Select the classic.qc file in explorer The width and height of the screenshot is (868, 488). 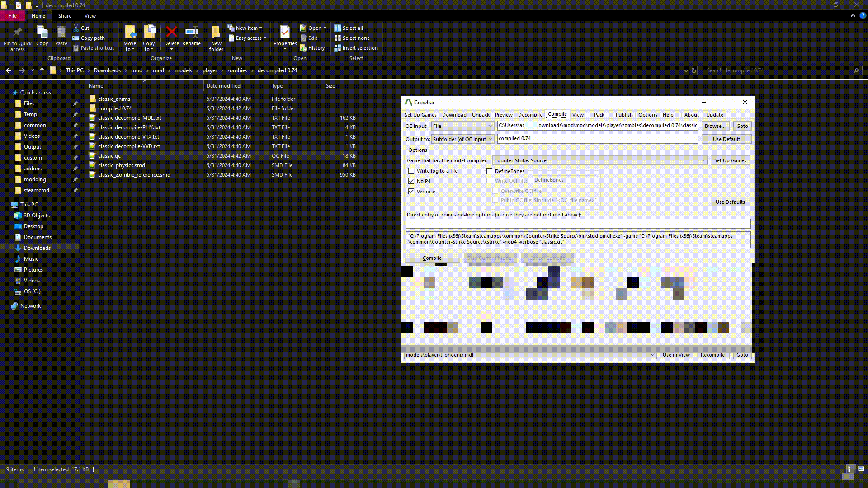click(x=109, y=155)
